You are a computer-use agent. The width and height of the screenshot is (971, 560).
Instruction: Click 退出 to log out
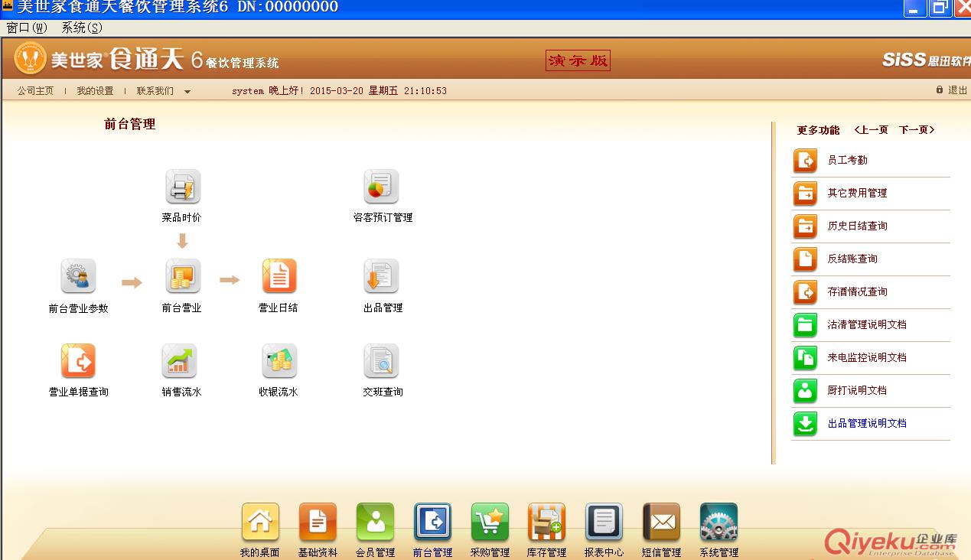[958, 90]
